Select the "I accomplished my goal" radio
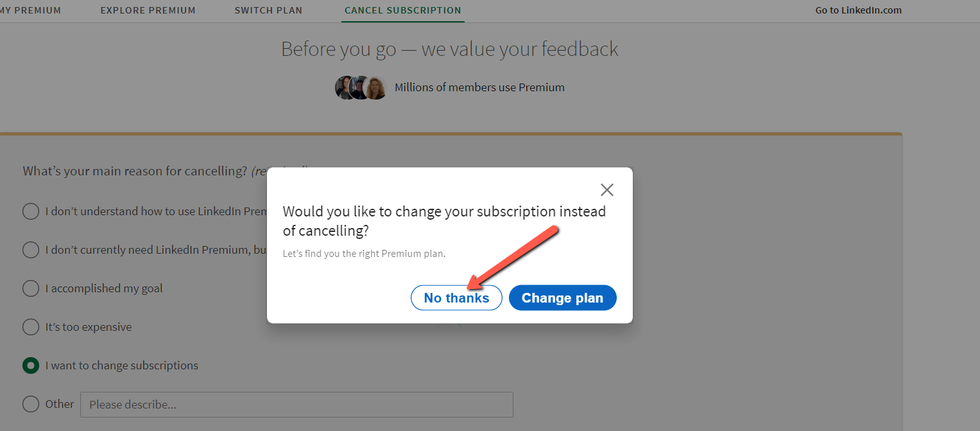The height and width of the screenshot is (431, 980). tap(31, 288)
